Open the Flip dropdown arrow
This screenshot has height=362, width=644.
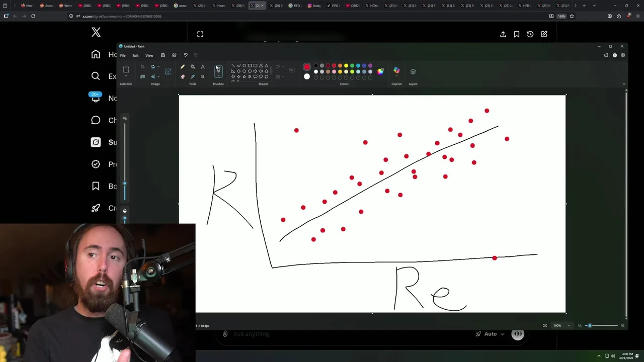pyautogui.click(x=158, y=76)
